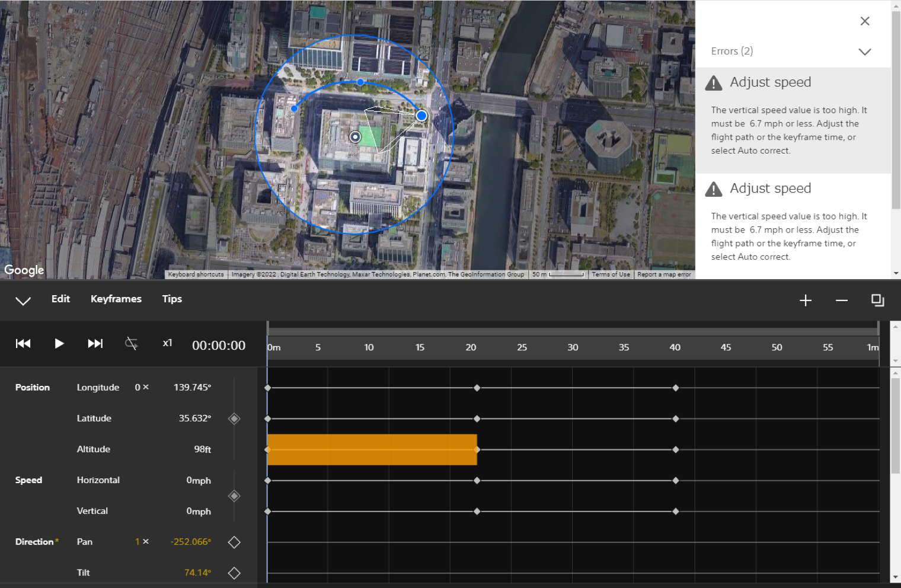Open Report a map error link
This screenshot has width=901, height=588.
(x=664, y=274)
